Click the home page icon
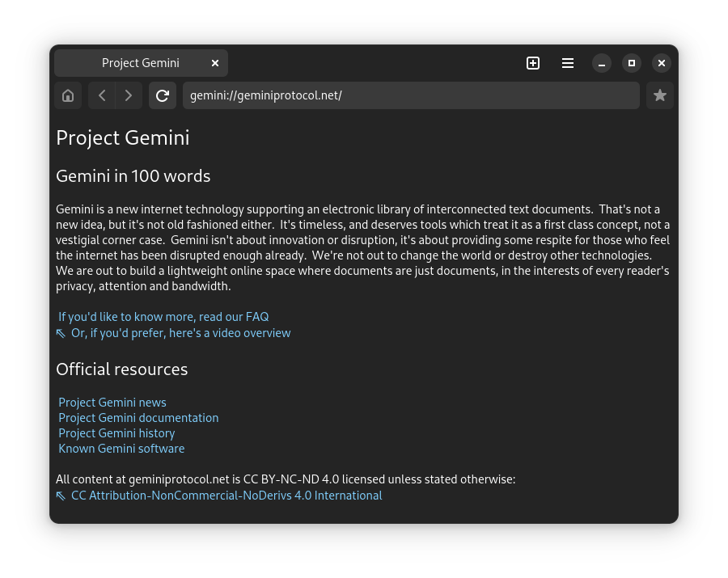The width and height of the screenshot is (728, 578). (x=68, y=95)
